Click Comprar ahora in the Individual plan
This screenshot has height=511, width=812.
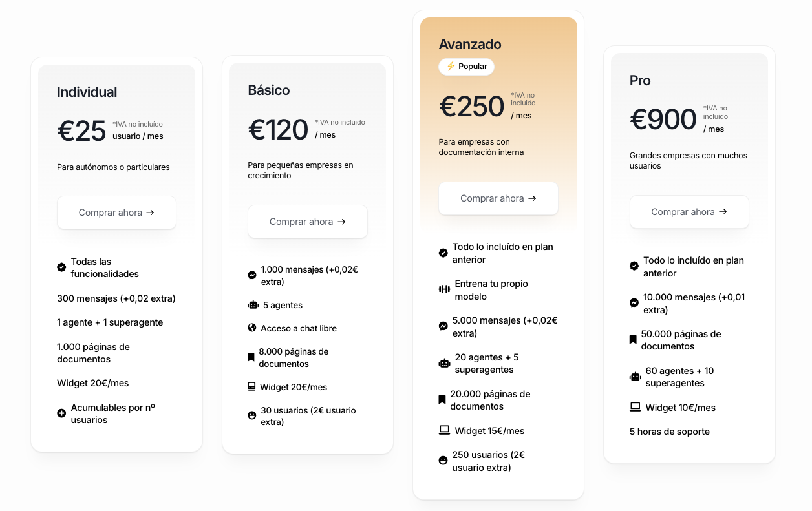[x=116, y=213]
